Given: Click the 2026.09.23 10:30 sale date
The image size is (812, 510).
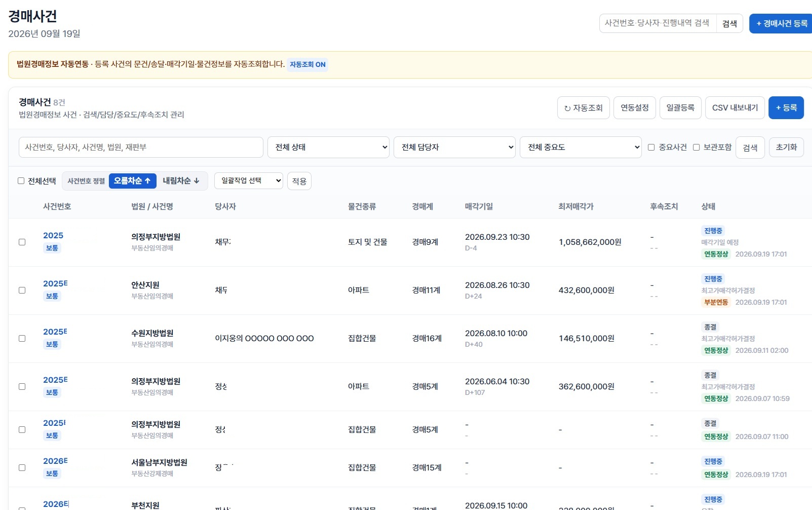Looking at the screenshot, I should tap(497, 237).
